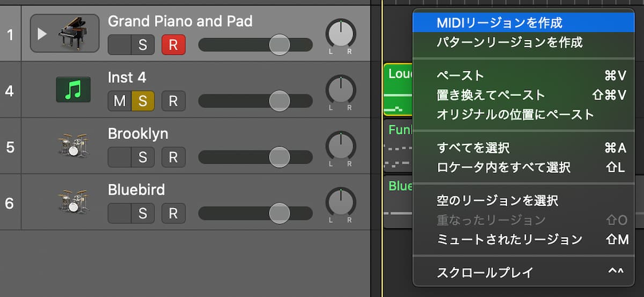Choose スクロールプレイ in context menu
The height and width of the screenshot is (297, 644).
click(x=523, y=272)
